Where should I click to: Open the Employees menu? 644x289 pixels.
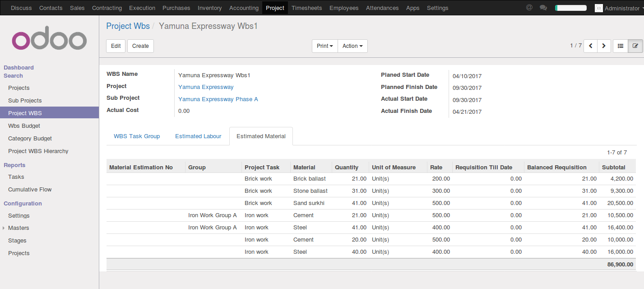click(344, 8)
